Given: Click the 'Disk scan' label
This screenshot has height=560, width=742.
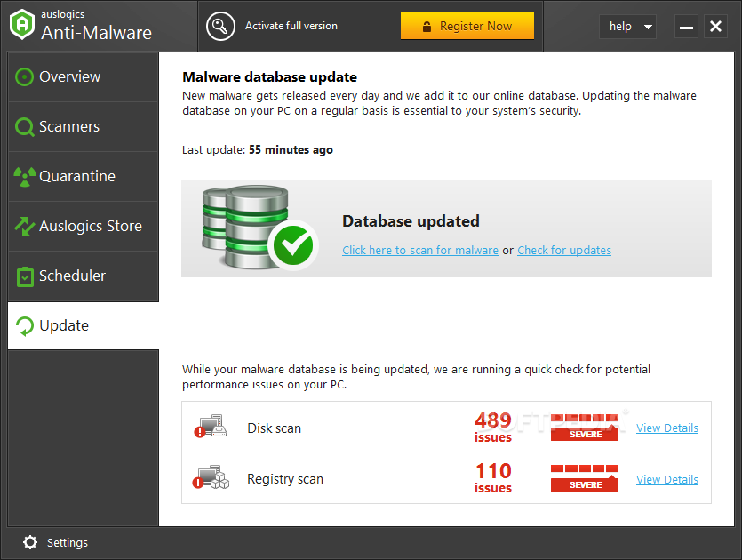Looking at the screenshot, I should coord(274,428).
